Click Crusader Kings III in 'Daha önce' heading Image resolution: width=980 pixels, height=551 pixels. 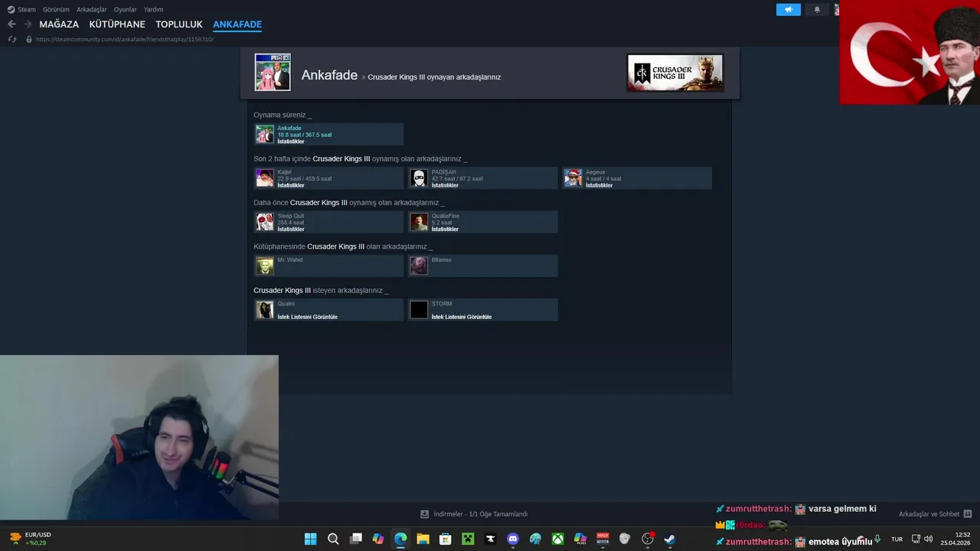[318, 203]
